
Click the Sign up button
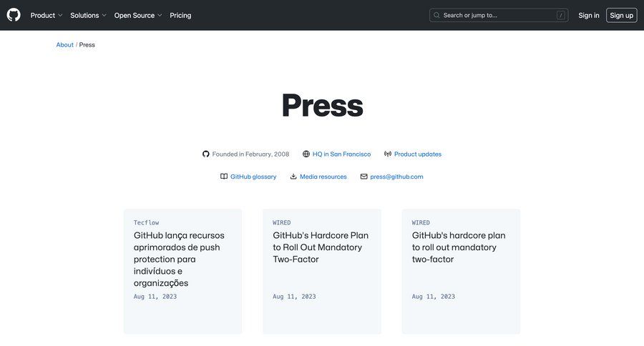tap(621, 15)
